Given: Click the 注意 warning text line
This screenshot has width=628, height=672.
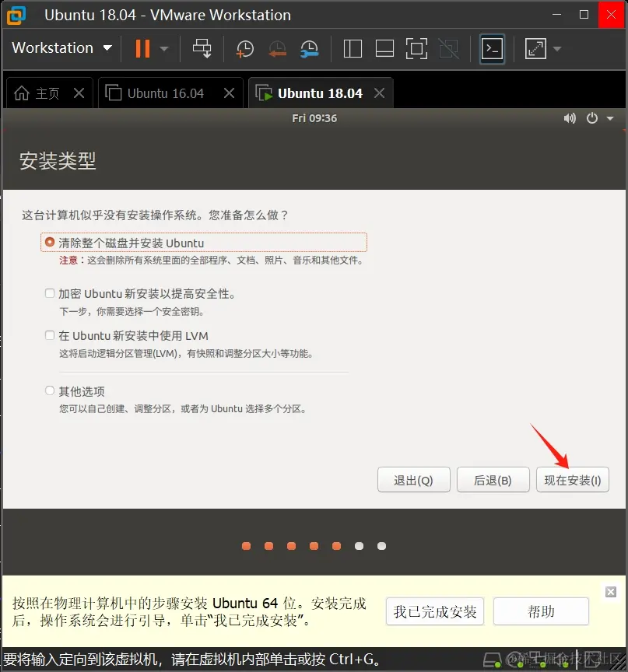Looking at the screenshot, I should (212, 260).
